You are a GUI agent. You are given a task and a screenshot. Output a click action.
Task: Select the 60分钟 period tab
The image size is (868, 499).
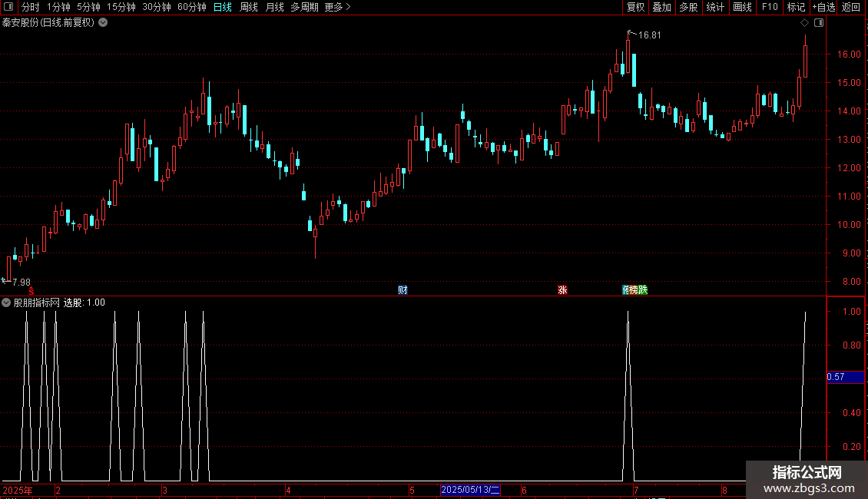pos(192,7)
